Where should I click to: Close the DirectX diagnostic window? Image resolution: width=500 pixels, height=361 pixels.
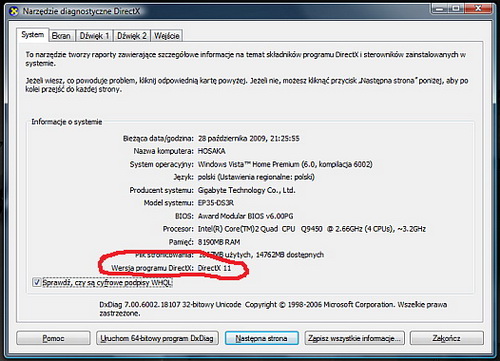(478, 8)
